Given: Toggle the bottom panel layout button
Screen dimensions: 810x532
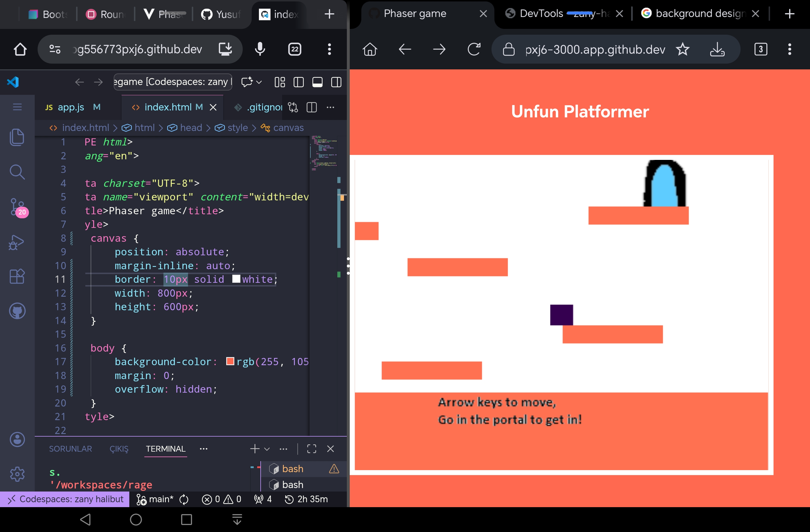Looking at the screenshot, I should click(317, 82).
